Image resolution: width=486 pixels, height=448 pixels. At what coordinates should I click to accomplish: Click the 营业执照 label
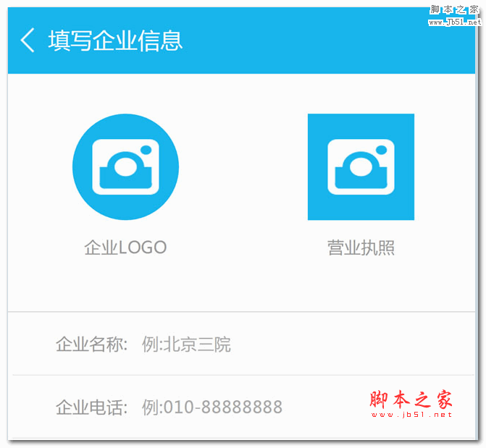click(361, 248)
